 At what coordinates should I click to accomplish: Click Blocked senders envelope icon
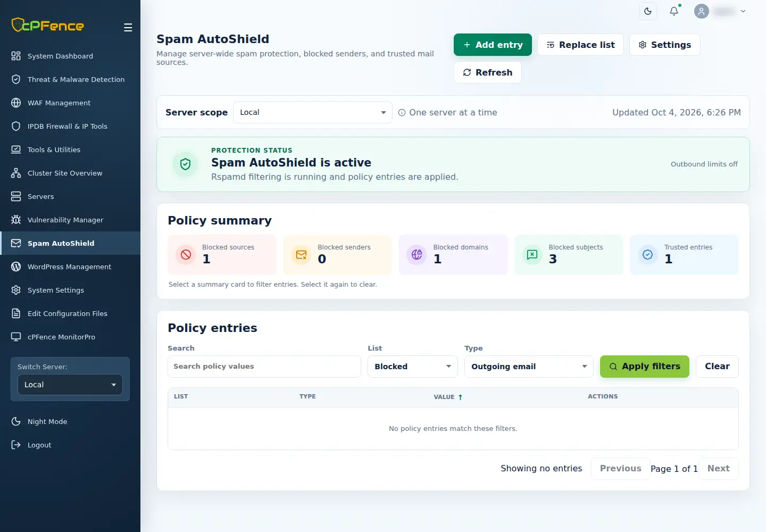(301, 255)
